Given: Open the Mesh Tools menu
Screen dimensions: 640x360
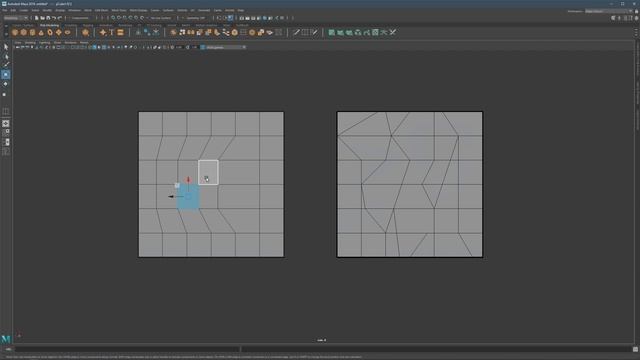Looking at the screenshot, I should coord(119,10).
